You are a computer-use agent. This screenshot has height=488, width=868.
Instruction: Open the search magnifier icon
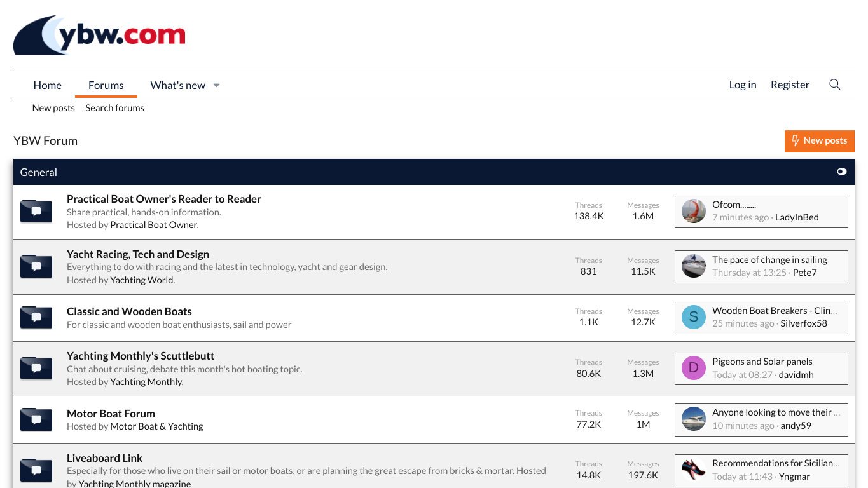[835, 85]
